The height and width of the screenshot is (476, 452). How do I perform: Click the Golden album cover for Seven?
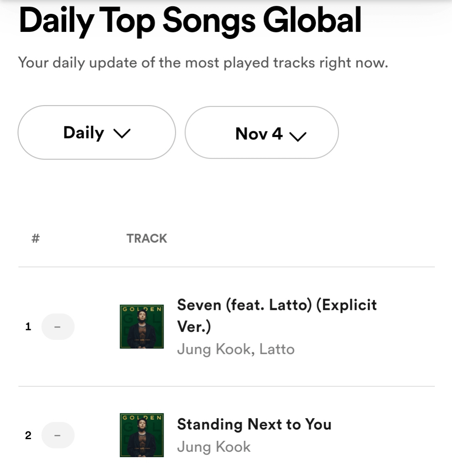(x=141, y=327)
